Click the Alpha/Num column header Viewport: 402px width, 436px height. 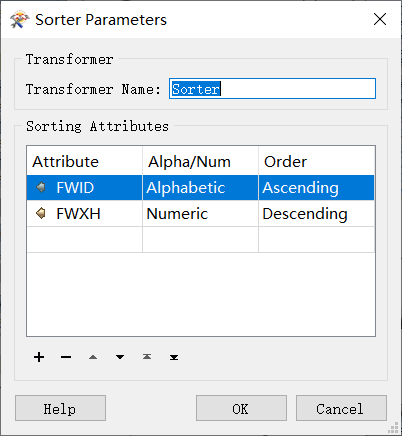[x=200, y=161]
